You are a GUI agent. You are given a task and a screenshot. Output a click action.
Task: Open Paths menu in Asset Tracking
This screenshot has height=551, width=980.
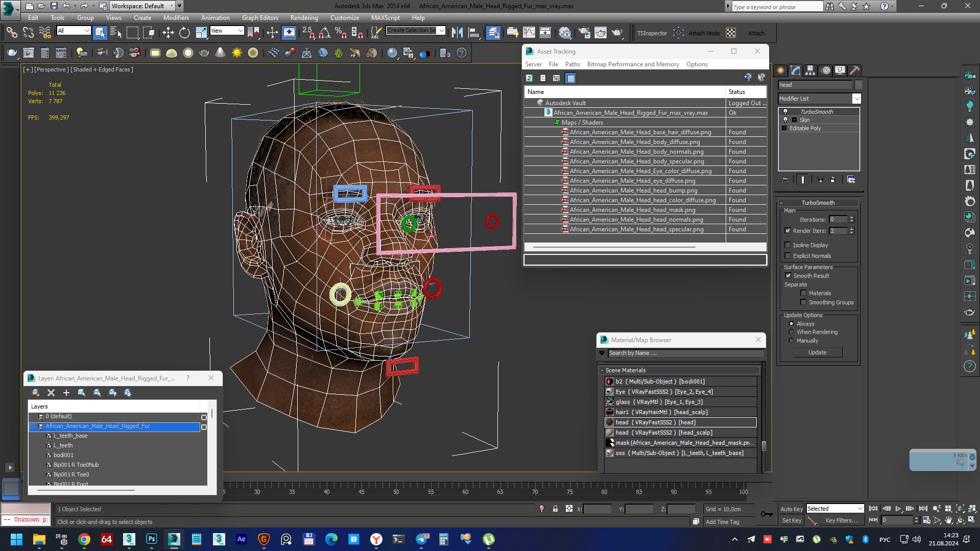[572, 64]
